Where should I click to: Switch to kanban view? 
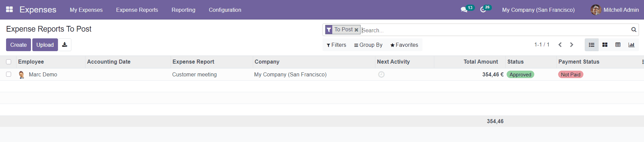point(605,45)
